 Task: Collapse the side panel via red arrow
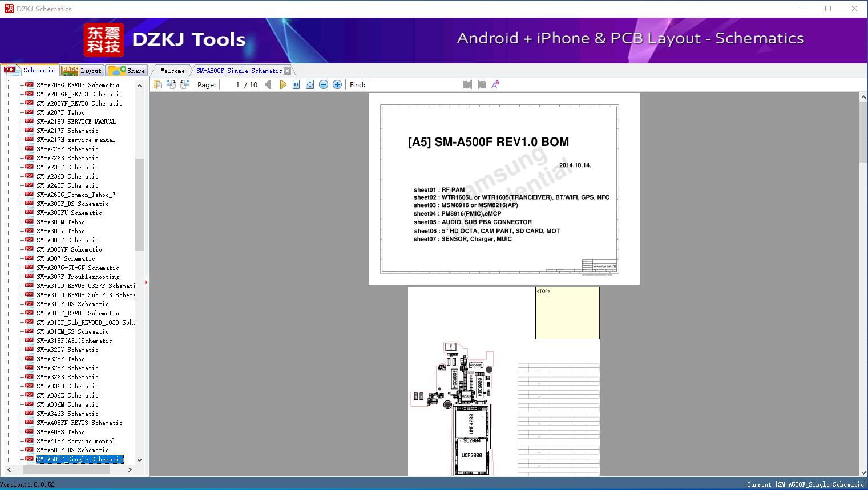pyautogui.click(x=146, y=282)
